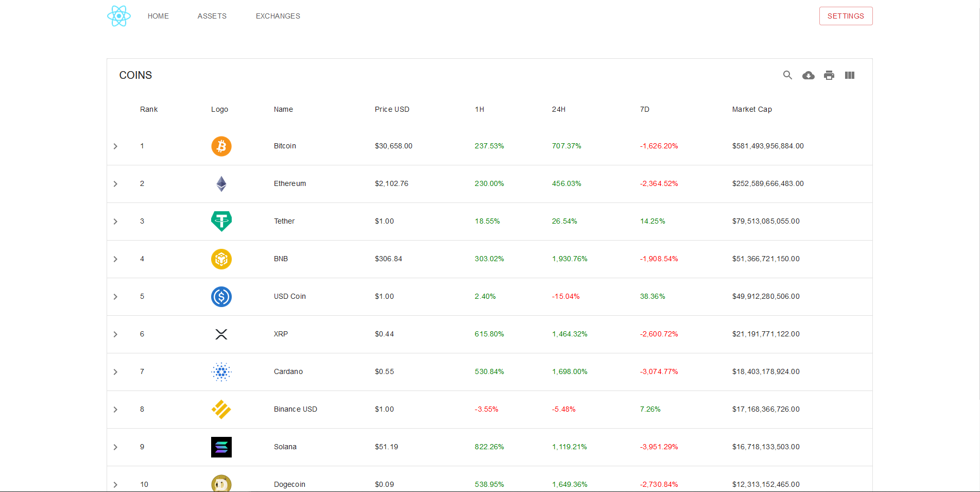Viewport: 980px width, 492px height.
Task: Switch to the EXCHANGES page
Action: tap(278, 16)
